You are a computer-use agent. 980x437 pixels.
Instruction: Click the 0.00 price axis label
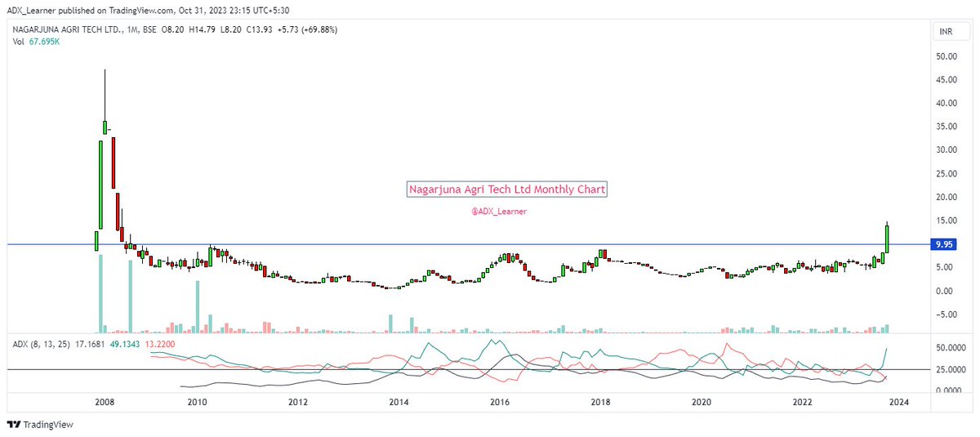pyautogui.click(x=944, y=291)
